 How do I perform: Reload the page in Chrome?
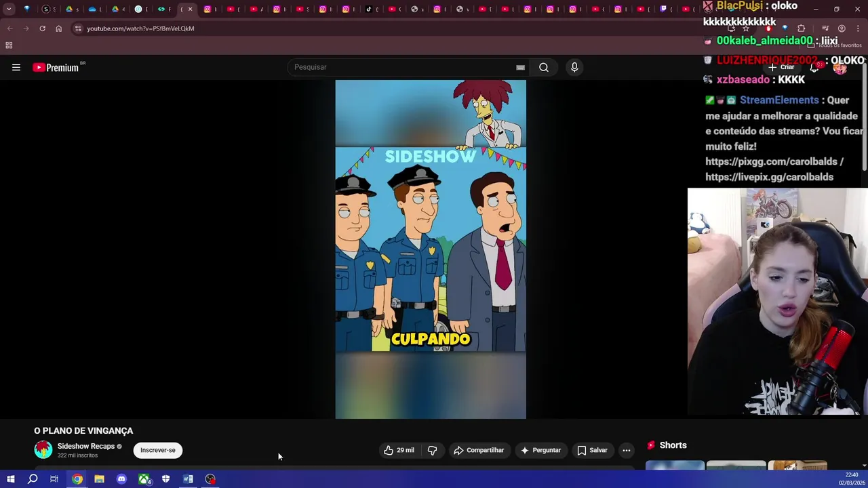coord(42,28)
